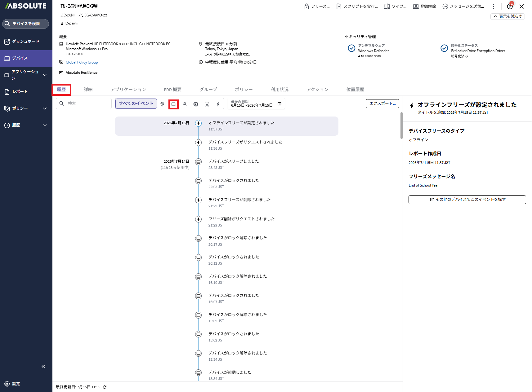
Task: Click the timeline vertical scrollbar
Action: tap(401, 126)
